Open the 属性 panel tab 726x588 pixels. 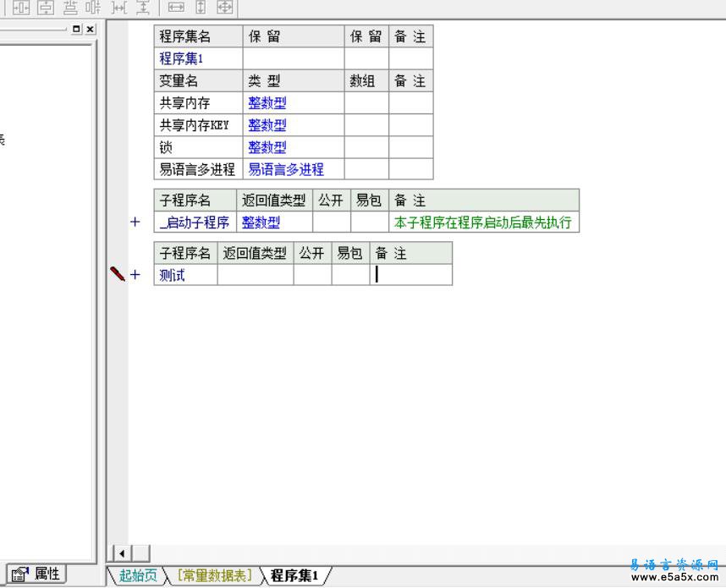(36, 574)
